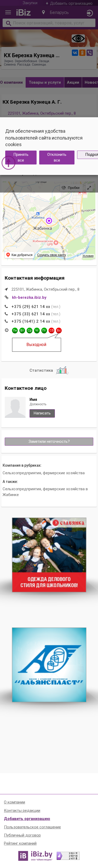Expand the map to fullscreen
Screen dimensions: 98x868
[89, 188]
